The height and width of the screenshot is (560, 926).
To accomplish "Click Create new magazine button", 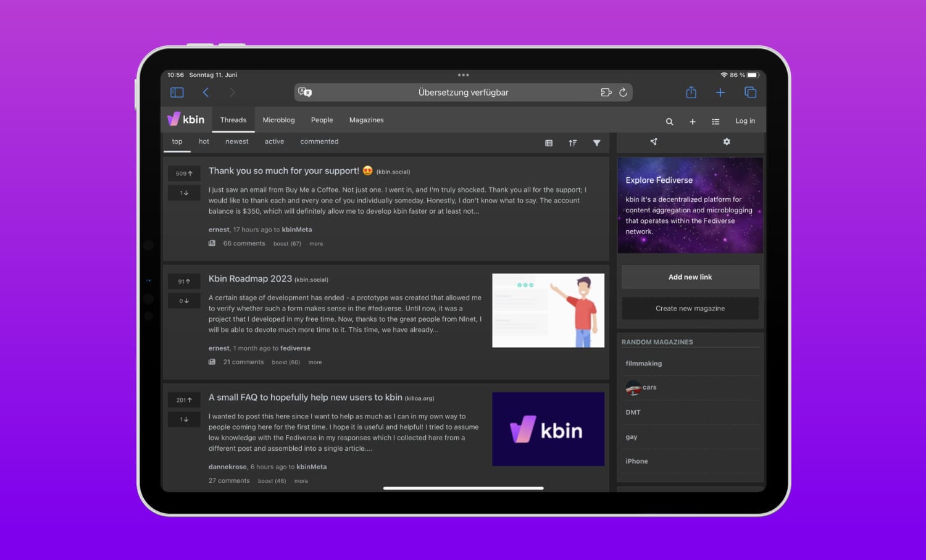I will [x=690, y=308].
